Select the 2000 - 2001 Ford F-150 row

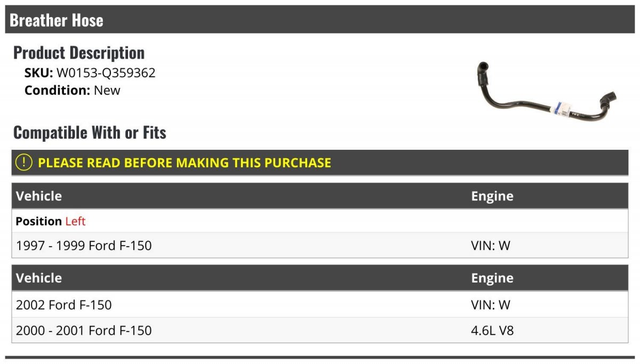click(320, 330)
